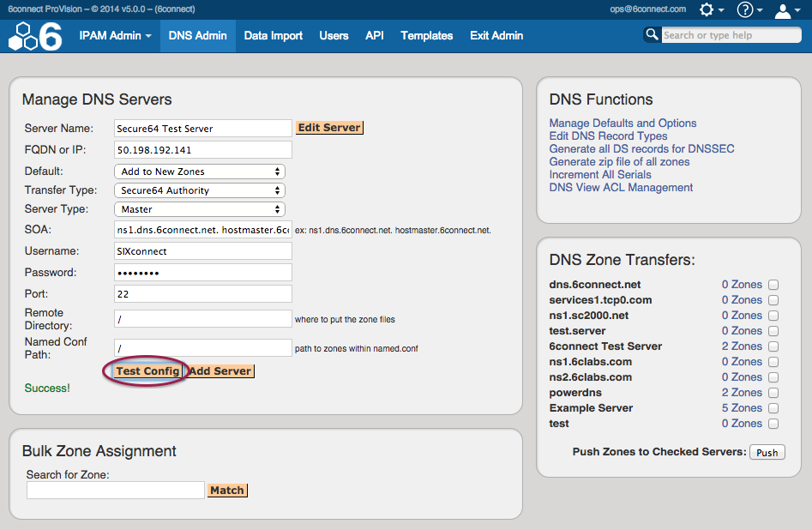
Task: Focus the Remote Directory field
Action: [x=203, y=319]
